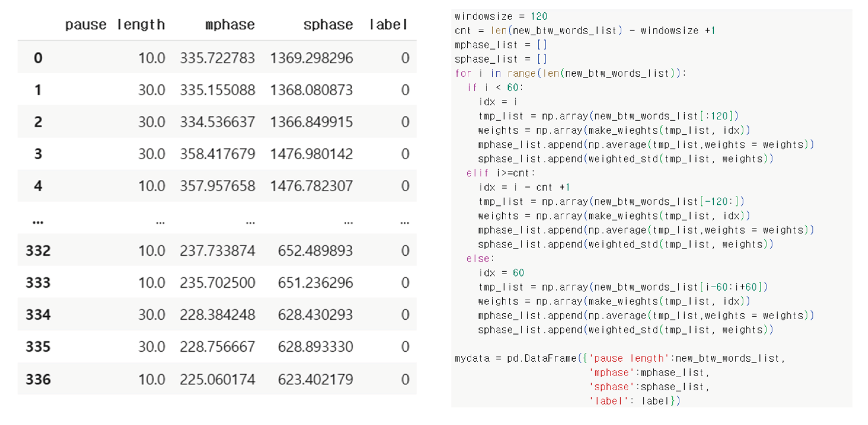The height and width of the screenshot is (425, 868).
Task: Click the 'mphase' column header
Action: [230, 25]
